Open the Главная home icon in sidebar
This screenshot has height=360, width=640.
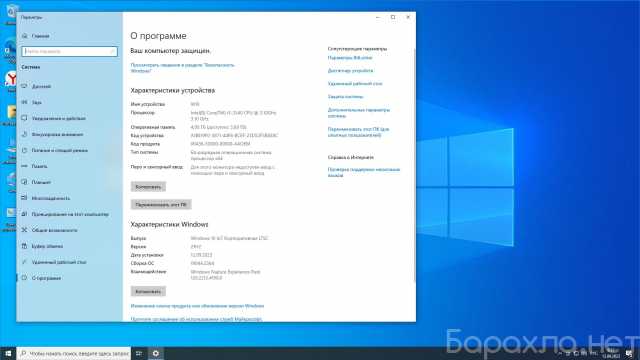coord(24,36)
